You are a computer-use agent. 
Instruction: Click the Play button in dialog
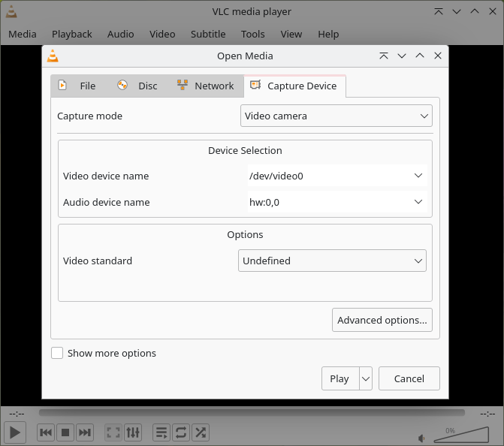[x=340, y=378]
